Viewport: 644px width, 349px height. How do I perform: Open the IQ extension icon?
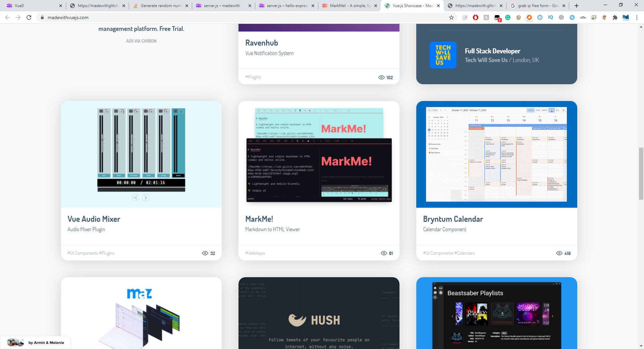(x=551, y=17)
